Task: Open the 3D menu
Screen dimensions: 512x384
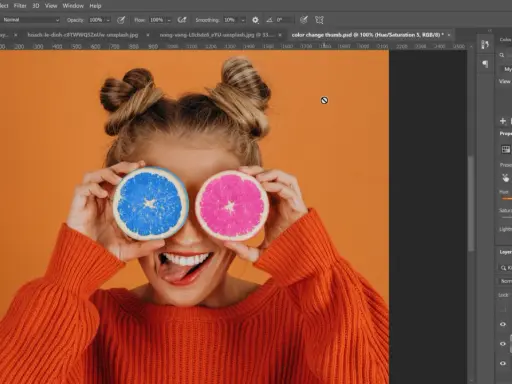Action: coord(36,6)
